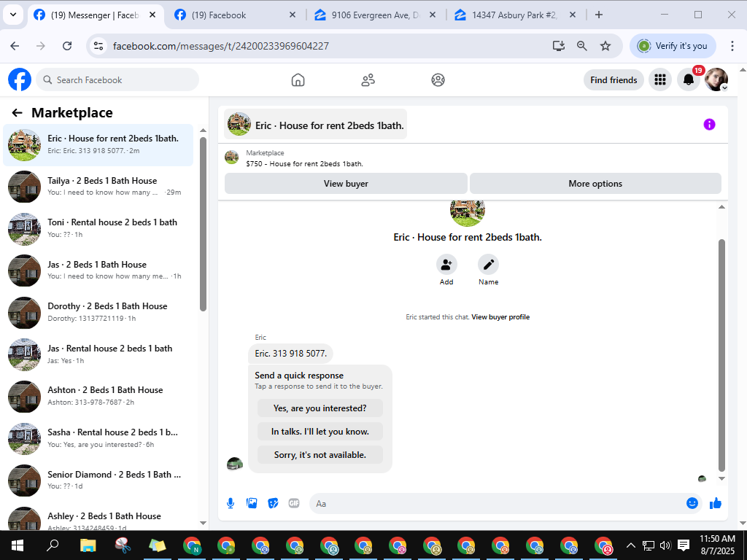Click the address bar URL
747x560 pixels.
tap(220, 46)
